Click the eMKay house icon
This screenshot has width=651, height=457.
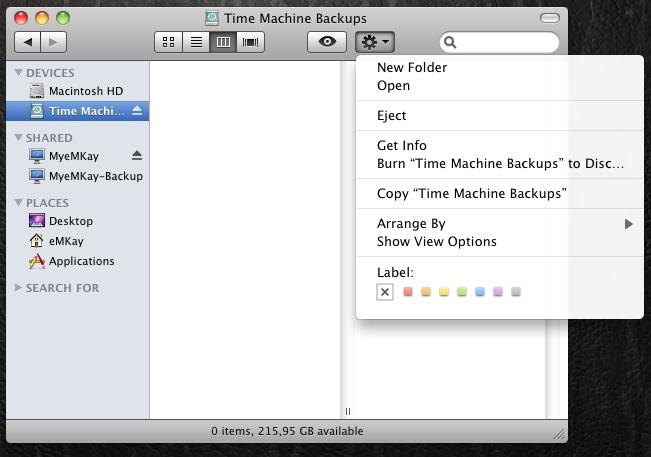click(37, 240)
